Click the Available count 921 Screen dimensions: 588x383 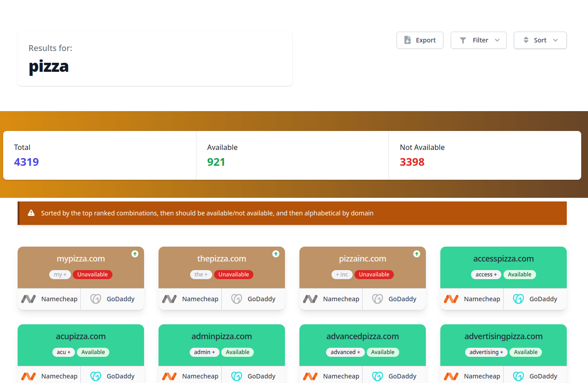coord(216,162)
